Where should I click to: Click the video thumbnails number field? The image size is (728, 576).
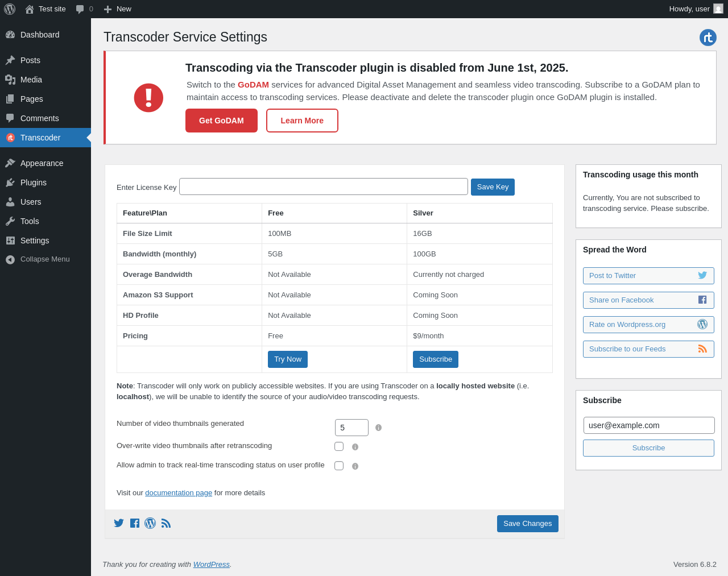click(351, 428)
